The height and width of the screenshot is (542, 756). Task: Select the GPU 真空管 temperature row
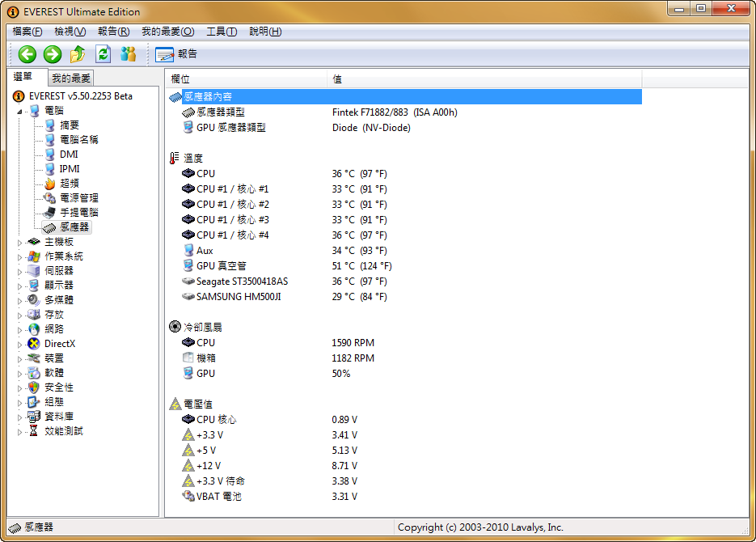[x=405, y=265]
